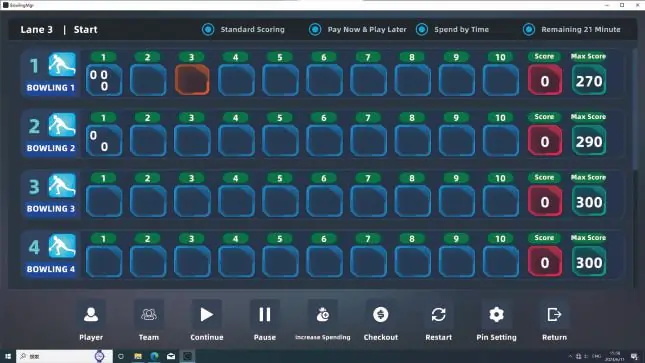Click the Return exit icon
Image resolution: width=645 pixels, height=363 pixels.
tap(554, 315)
